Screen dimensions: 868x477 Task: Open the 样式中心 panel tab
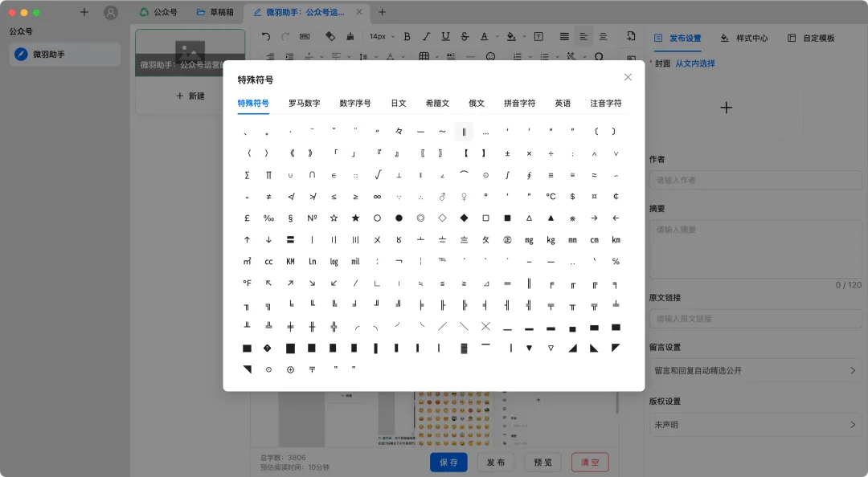[744, 39]
